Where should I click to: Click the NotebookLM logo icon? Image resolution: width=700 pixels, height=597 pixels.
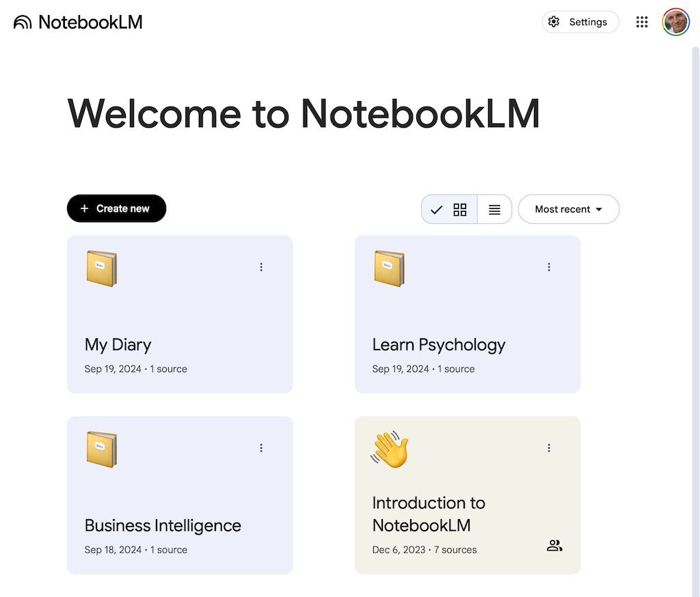[22, 21]
